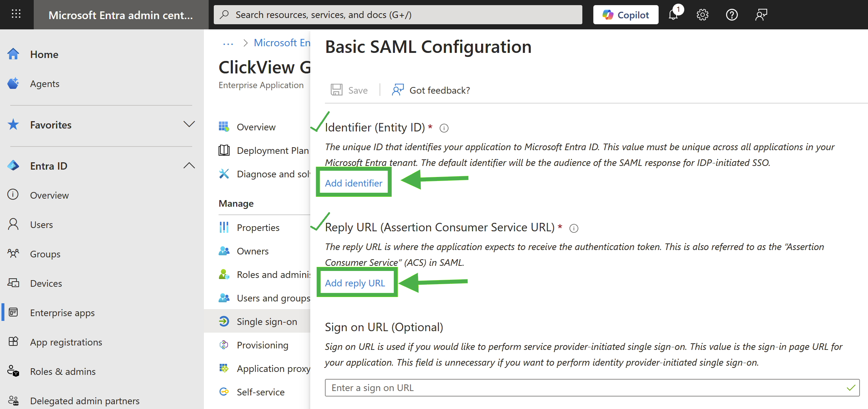Click the Application proxy icon
This screenshot has height=409, width=868.
coord(224,368)
